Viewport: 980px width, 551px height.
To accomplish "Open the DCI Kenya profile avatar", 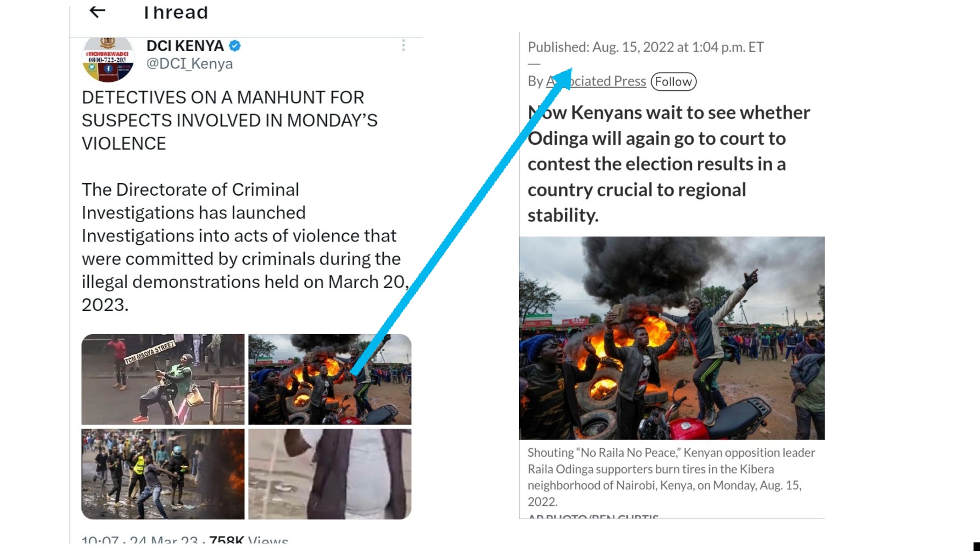I will click(108, 59).
